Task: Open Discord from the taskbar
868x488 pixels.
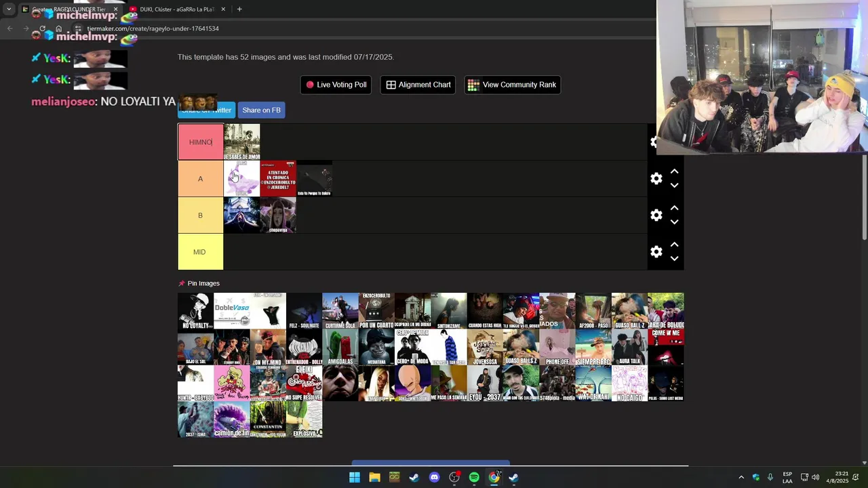Action: click(x=434, y=477)
